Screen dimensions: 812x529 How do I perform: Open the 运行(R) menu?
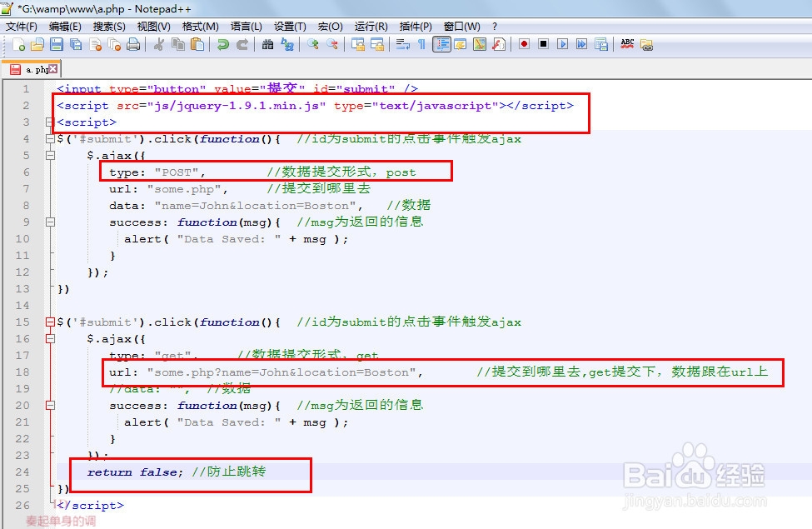[x=371, y=26]
